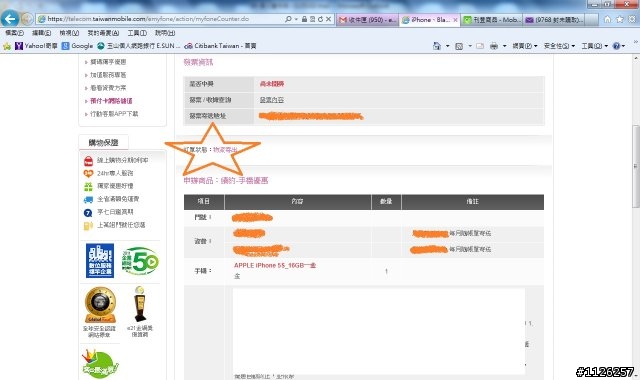Click the APPLE iPhone 5S_16GB product link
Image resolution: width=640 pixels, height=380 pixels.
pos(275,265)
